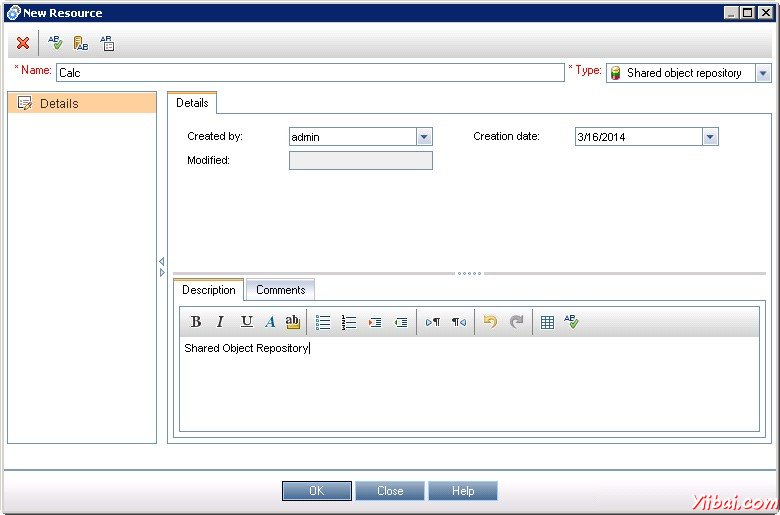Insert a numbered list
780x515 pixels.
pos(349,322)
